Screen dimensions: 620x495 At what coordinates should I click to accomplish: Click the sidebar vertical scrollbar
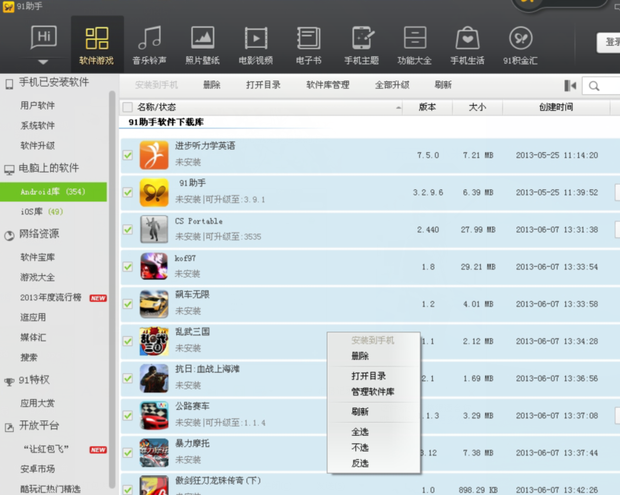(x=112, y=289)
